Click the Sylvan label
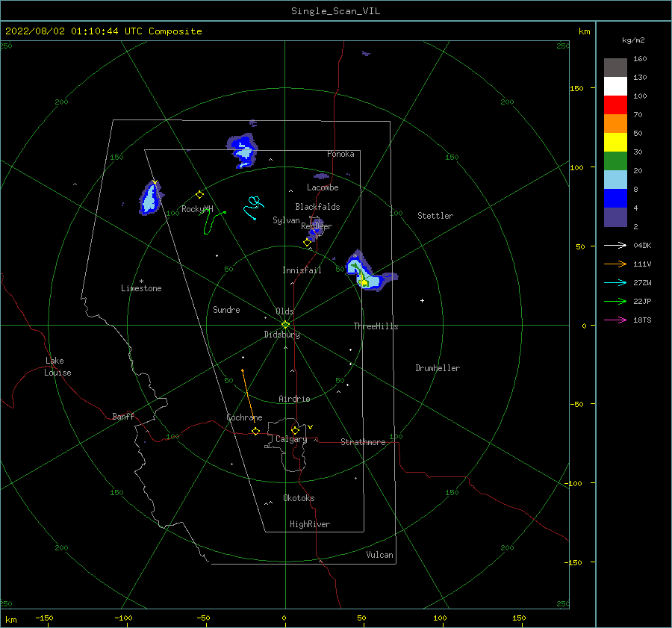 [x=286, y=220]
